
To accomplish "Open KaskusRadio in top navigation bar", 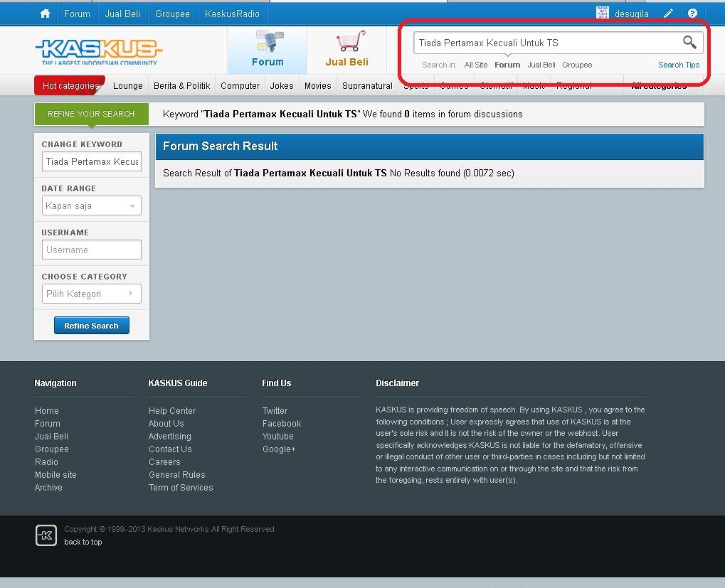I will click(232, 14).
